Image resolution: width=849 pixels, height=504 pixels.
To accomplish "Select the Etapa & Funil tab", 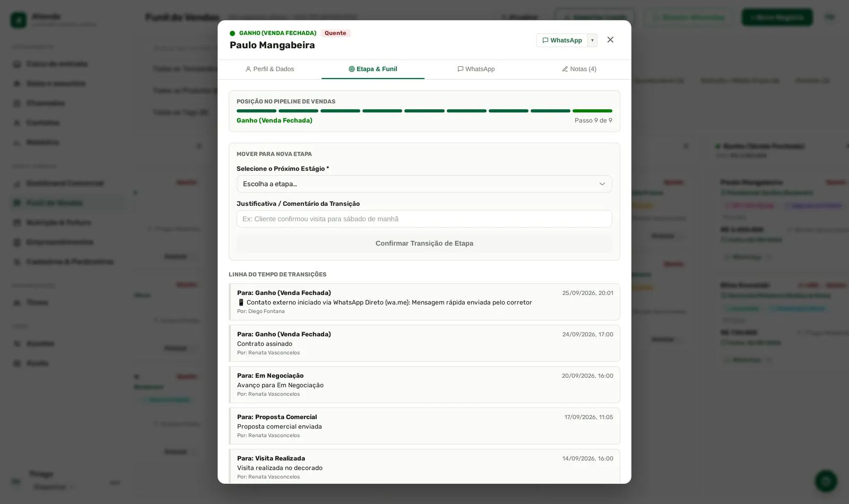I will 373,69.
